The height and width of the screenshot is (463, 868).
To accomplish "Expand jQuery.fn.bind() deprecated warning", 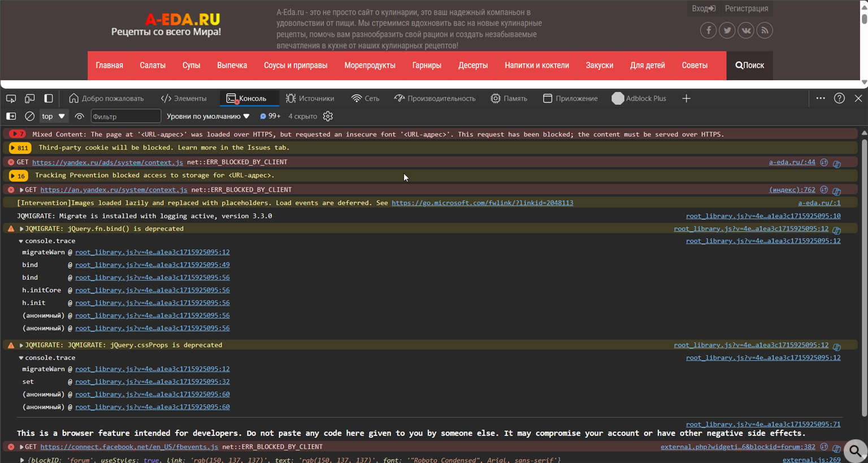I will [x=21, y=229].
